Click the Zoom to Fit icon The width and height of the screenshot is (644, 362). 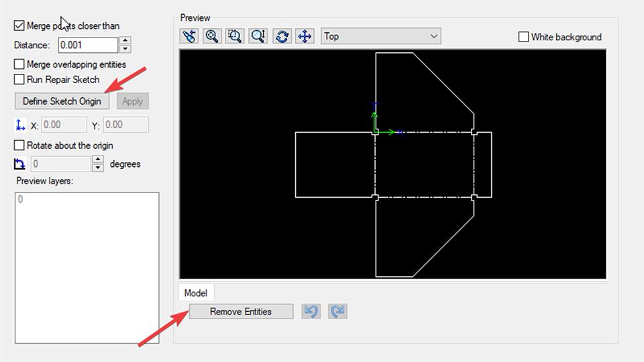pyautogui.click(x=258, y=36)
